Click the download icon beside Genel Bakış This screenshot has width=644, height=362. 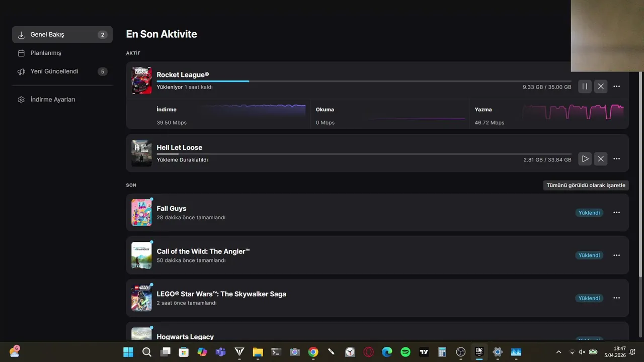pos(21,35)
